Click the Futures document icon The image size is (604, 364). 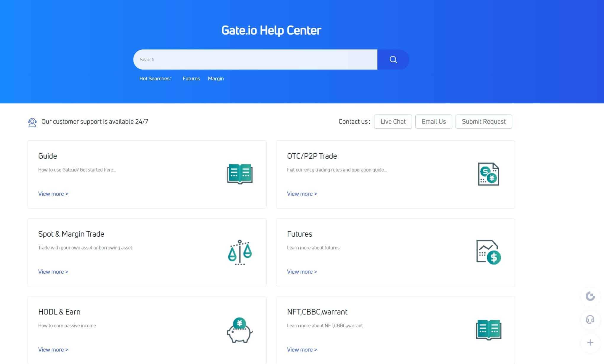click(488, 252)
